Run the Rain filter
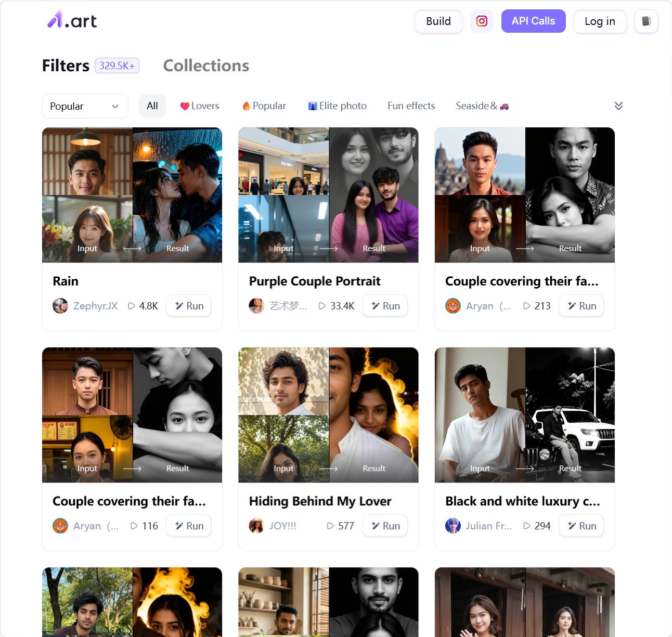This screenshot has height=637, width=672. tap(189, 306)
